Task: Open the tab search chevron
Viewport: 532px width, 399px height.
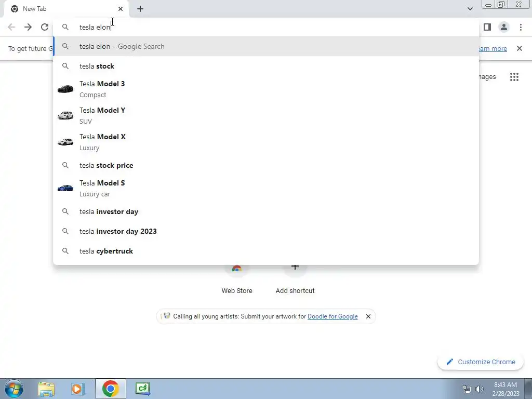Action: click(x=470, y=9)
